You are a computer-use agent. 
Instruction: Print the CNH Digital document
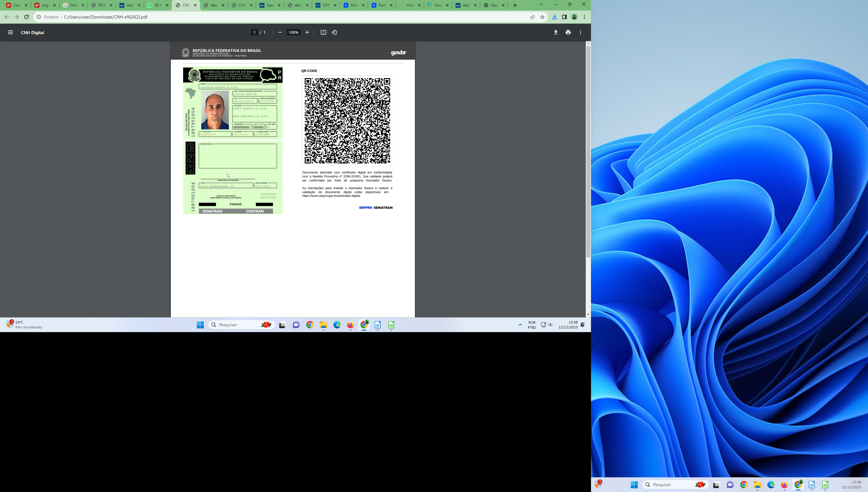(x=568, y=32)
